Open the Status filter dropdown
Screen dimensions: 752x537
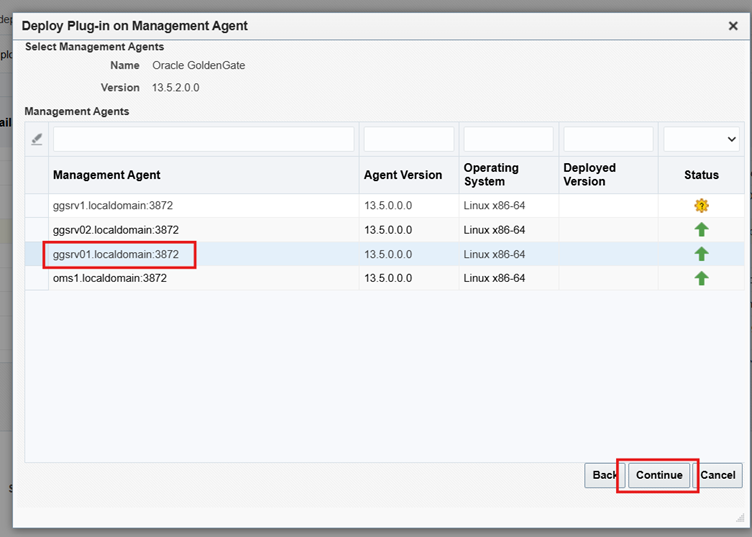tap(702, 139)
